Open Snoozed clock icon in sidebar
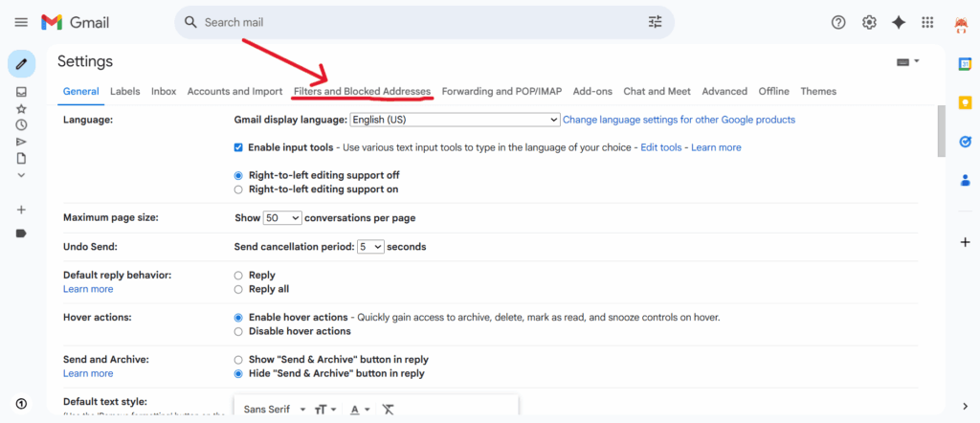The width and height of the screenshot is (980, 423). tap(21, 124)
